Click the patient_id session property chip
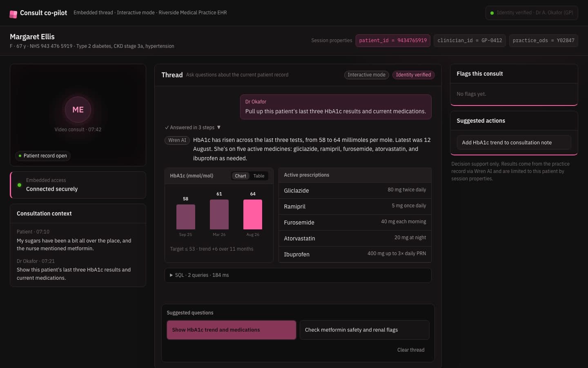The height and width of the screenshot is (368, 588). (x=393, y=40)
